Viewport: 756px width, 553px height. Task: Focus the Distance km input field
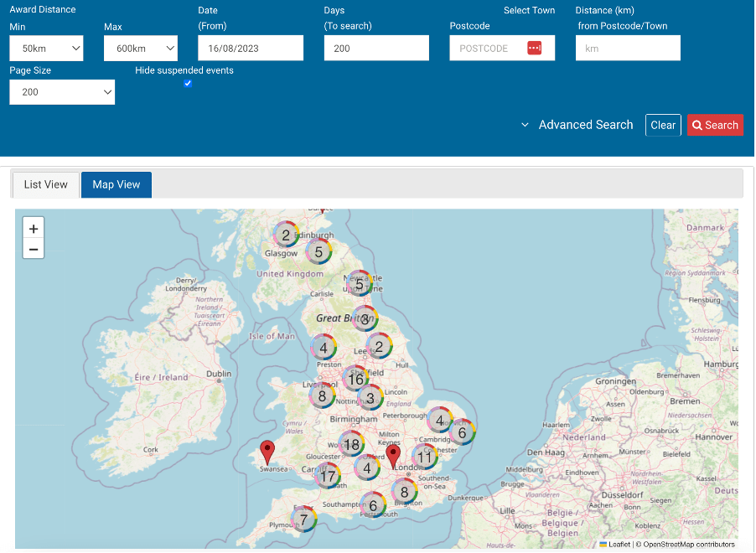pyautogui.click(x=628, y=49)
